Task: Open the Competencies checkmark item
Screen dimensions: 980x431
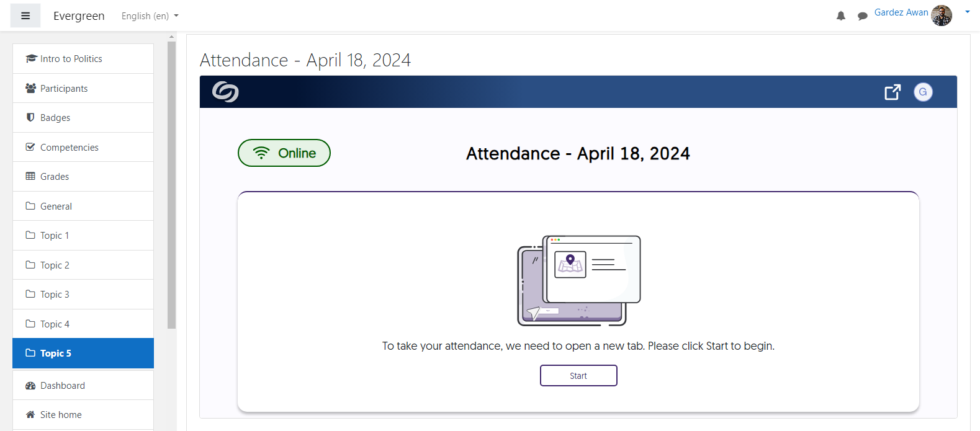Action: (x=69, y=148)
